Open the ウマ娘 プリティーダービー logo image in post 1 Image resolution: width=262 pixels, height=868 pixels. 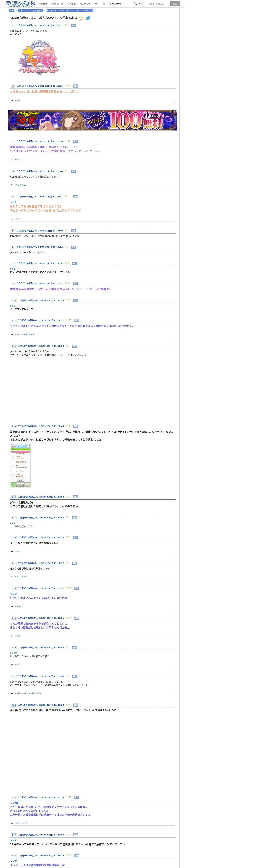click(x=39, y=57)
